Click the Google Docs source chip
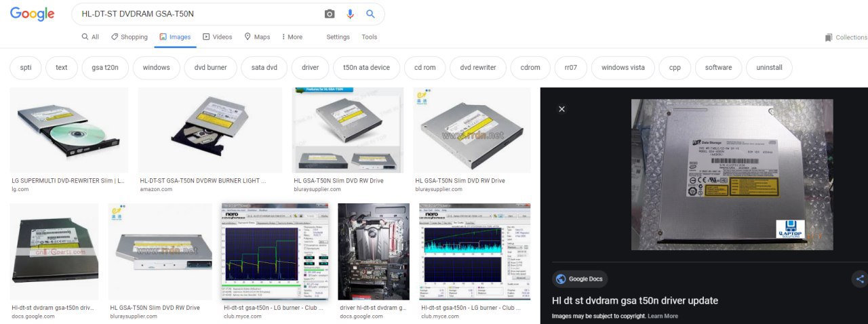Viewport: 868px width, 324px height. point(580,279)
